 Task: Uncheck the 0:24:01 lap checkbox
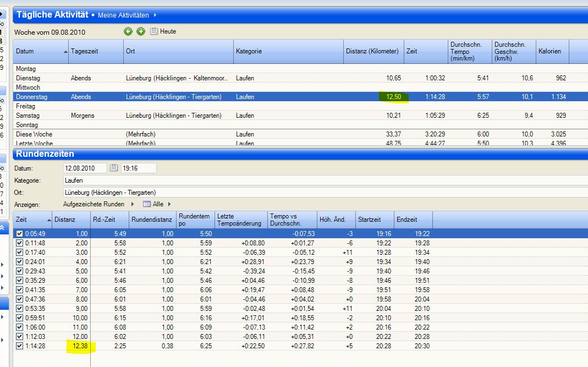tap(20, 261)
